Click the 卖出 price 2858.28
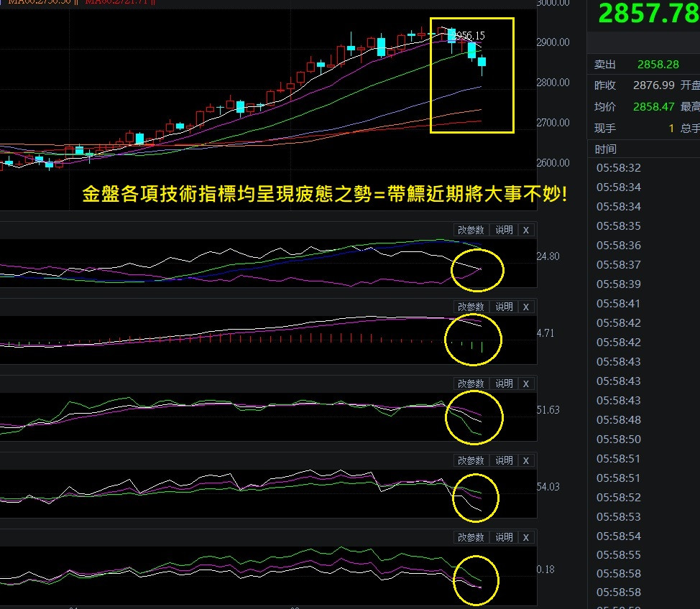This screenshot has width=700, height=609. point(658,65)
